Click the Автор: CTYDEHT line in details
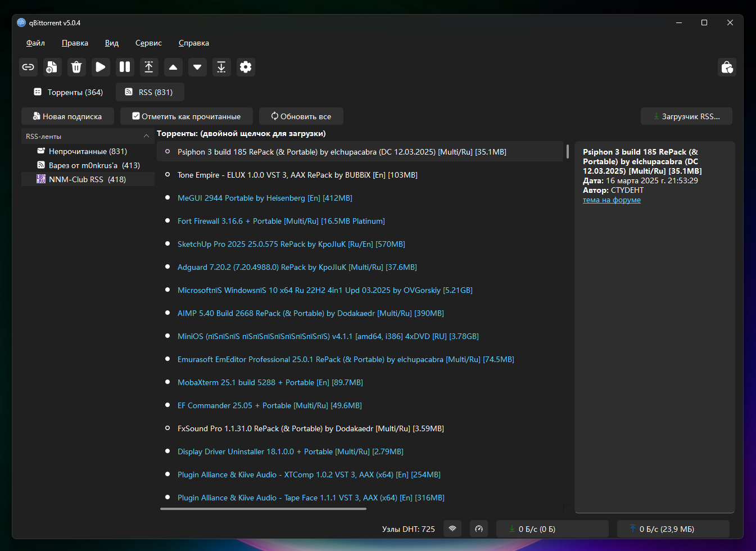Image resolution: width=756 pixels, height=551 pixels. [613, 190]
